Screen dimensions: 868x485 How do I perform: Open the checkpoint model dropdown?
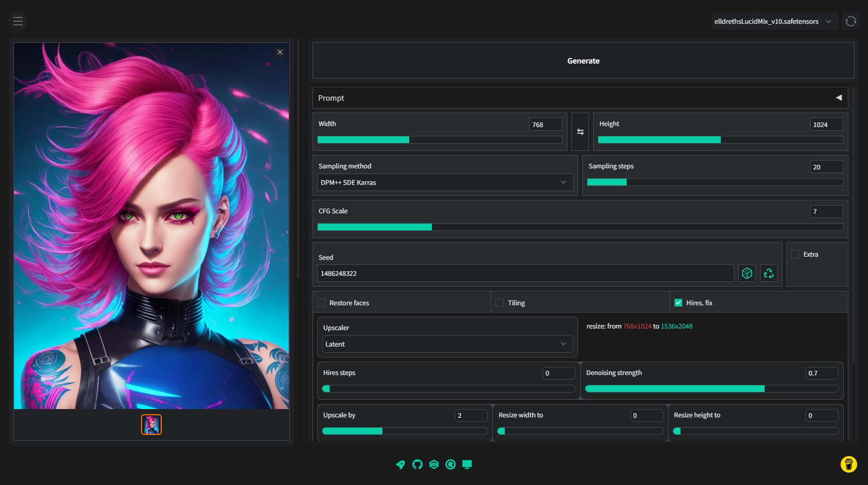click(773, 21)
